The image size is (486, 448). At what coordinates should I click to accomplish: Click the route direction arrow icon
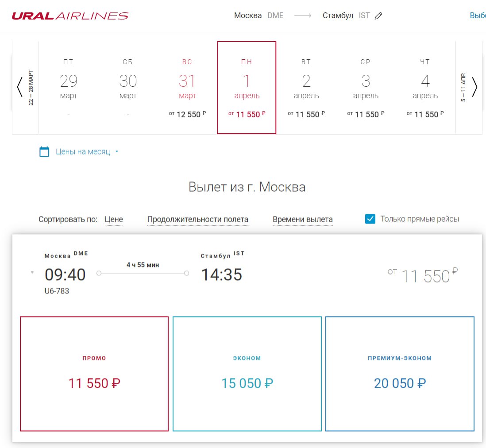click(x=303, y=16)
